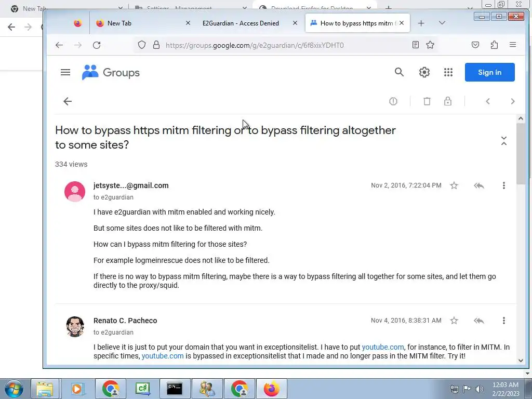Close the E2Guardian - Access Denied tab
The width and height of the screenshot is (532, 399).
(x=295, y=23)
